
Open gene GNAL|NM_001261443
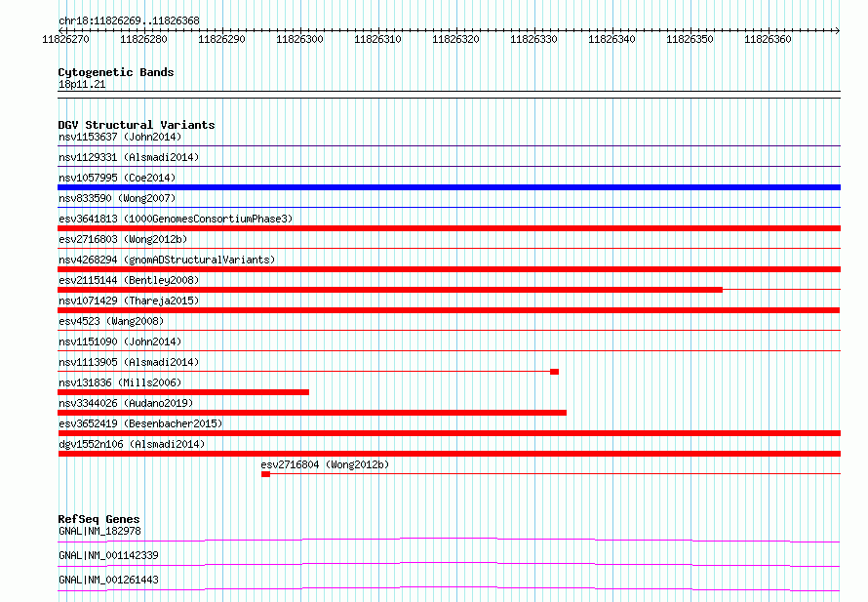pos(108,580)
